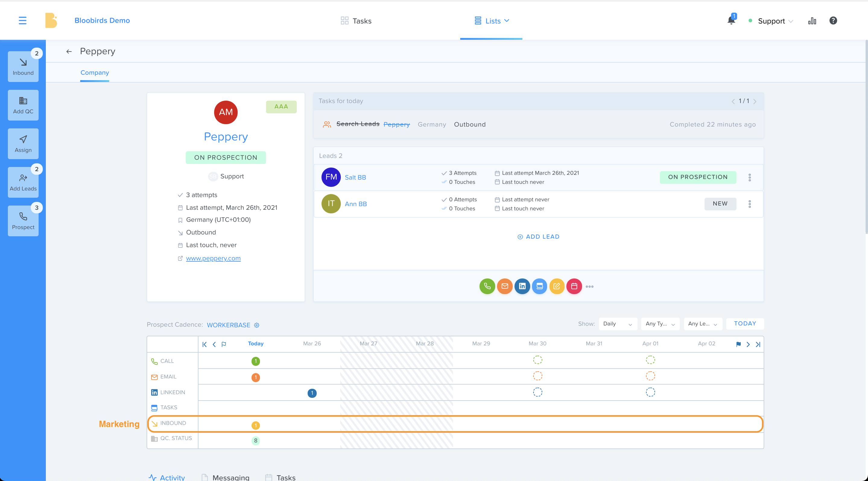Click the green call marker on Today
The height and width of the screenshot is (481, 868).
click(x=256, y=361)
